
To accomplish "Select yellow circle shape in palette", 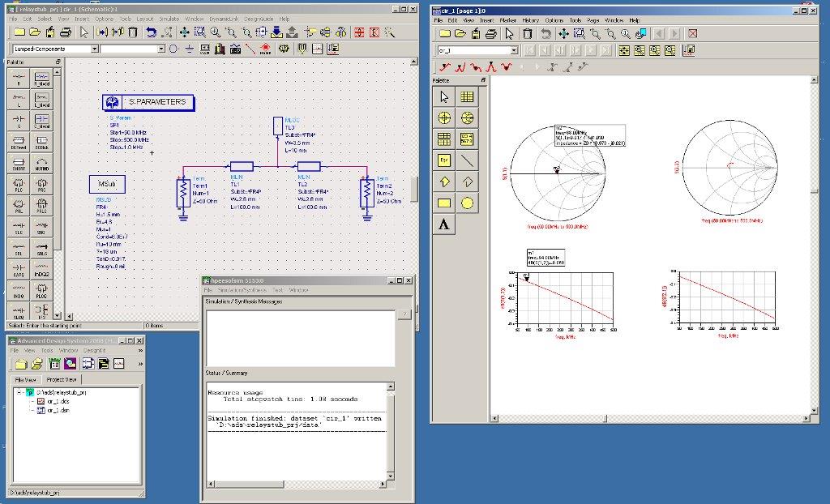I will [x=467, y=203].
